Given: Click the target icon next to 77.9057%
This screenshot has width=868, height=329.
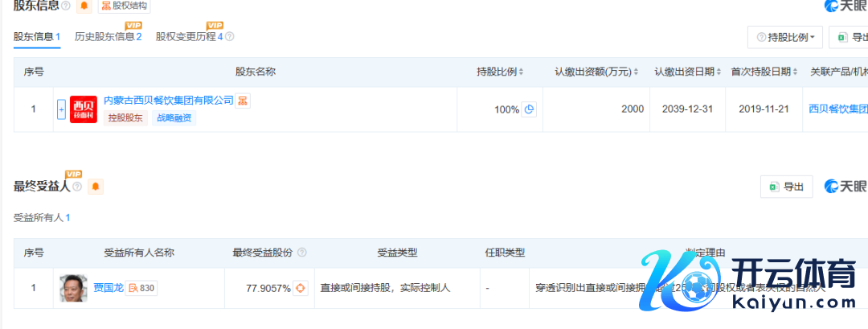Looking at the screenshot, I should coord(301,287).
